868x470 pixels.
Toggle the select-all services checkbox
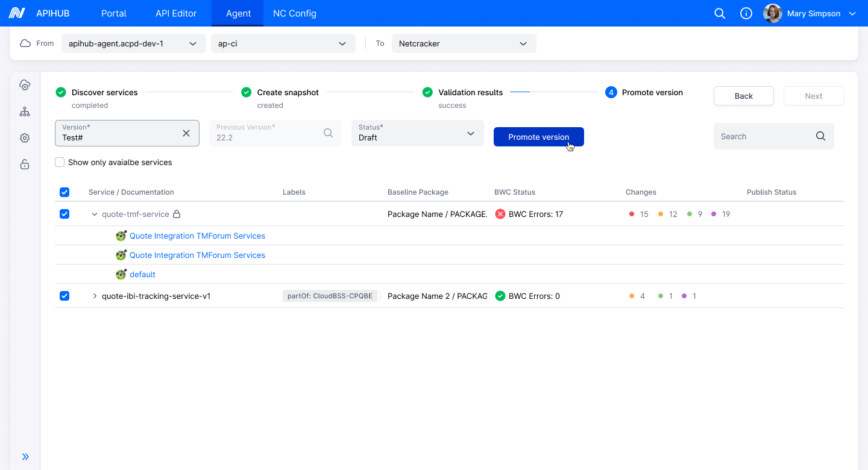pos(64,192)
